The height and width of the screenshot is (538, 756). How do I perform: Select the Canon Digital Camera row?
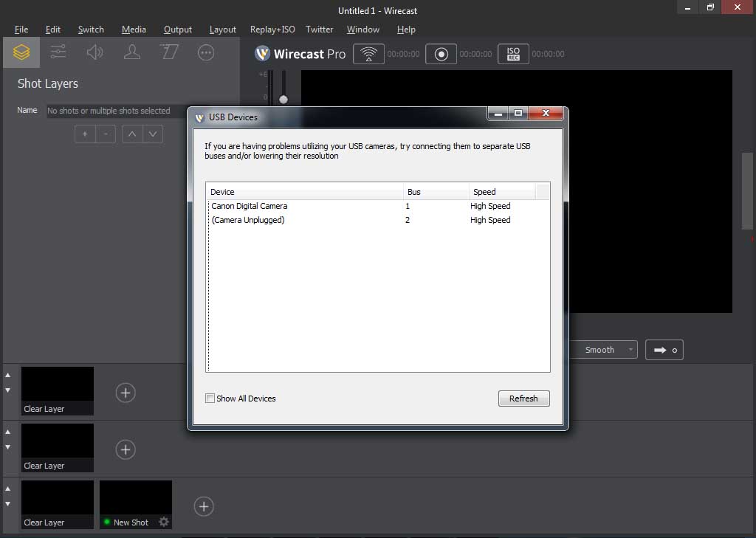(x=378, y=206)
